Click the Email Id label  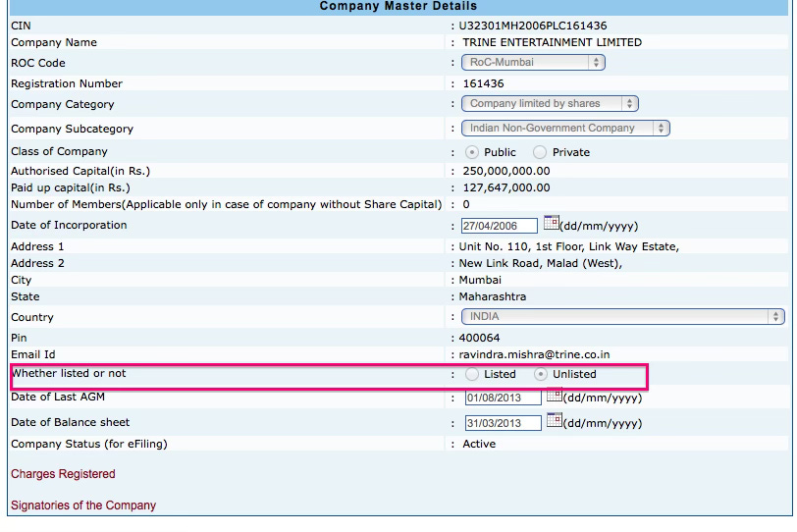(33, 354)
